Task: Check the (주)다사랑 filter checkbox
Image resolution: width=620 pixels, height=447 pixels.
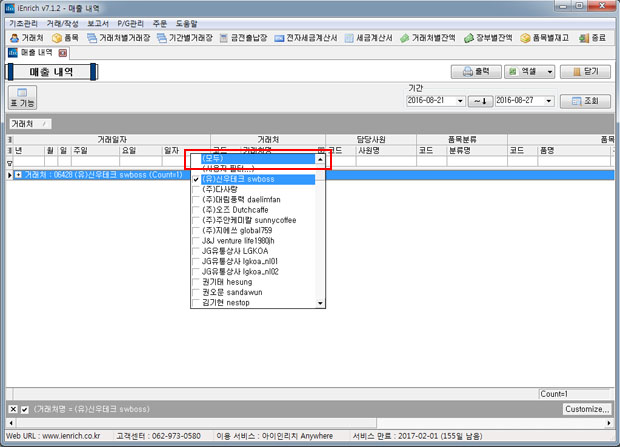Action: (x=196, y=190)
